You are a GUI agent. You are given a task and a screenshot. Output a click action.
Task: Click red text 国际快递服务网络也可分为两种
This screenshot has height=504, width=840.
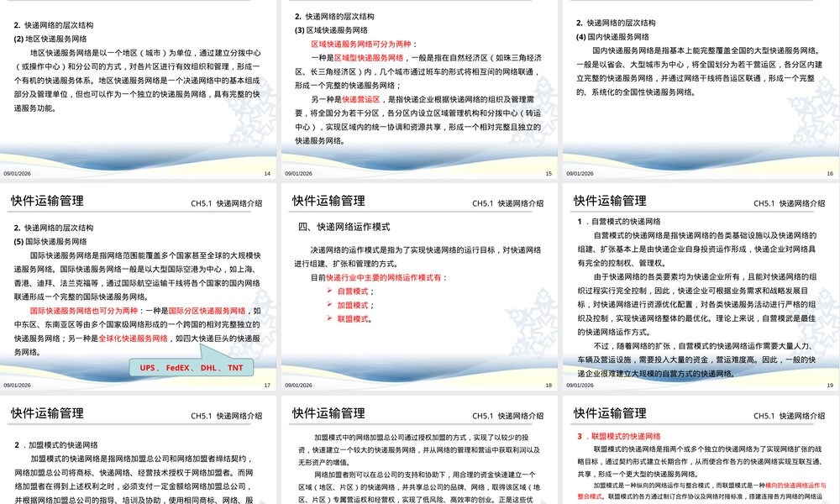click(x=84, y=311)
